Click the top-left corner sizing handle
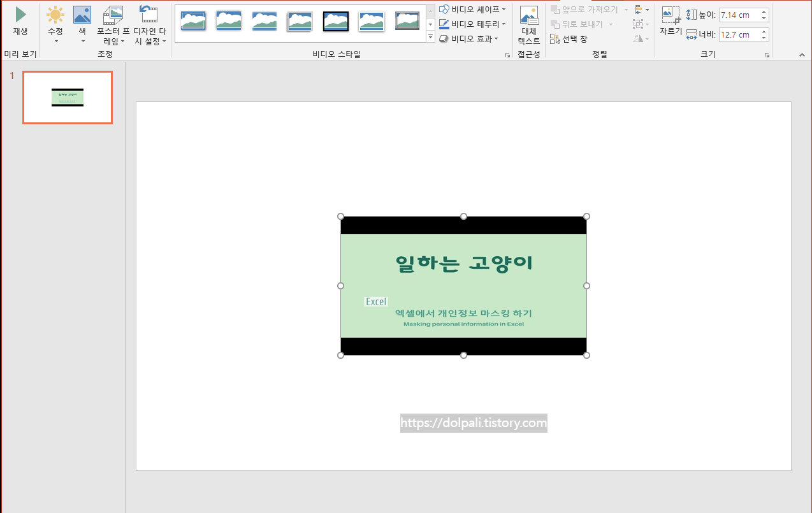 point(340,217)
